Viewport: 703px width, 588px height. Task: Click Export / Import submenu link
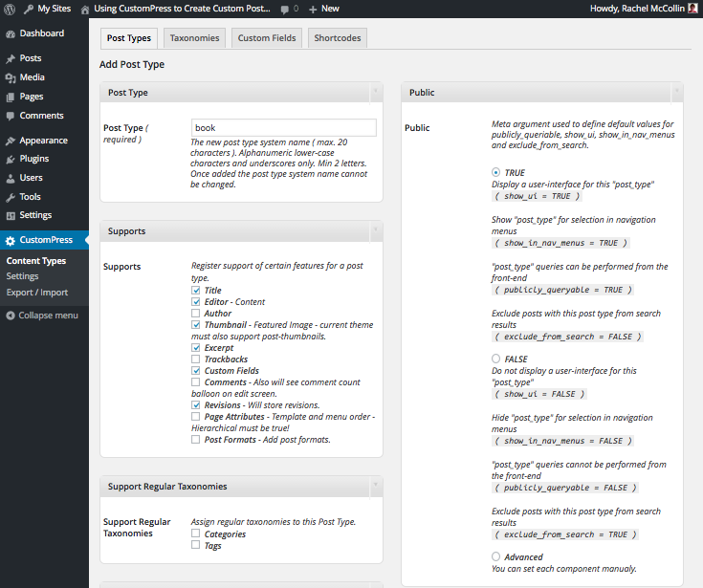[37, 293]
